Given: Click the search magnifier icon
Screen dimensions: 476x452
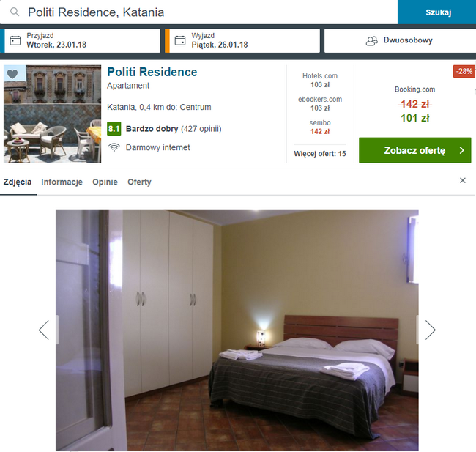Looking at the screenshot, I should (15, 12).
